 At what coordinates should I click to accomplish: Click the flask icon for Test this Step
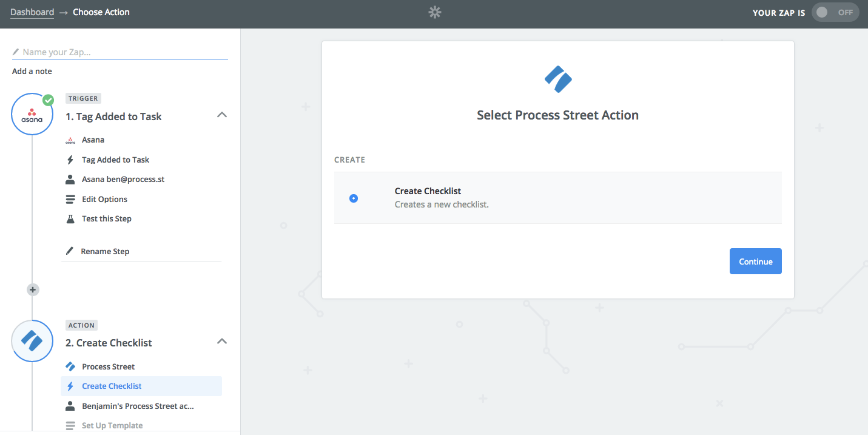(70, 219)
